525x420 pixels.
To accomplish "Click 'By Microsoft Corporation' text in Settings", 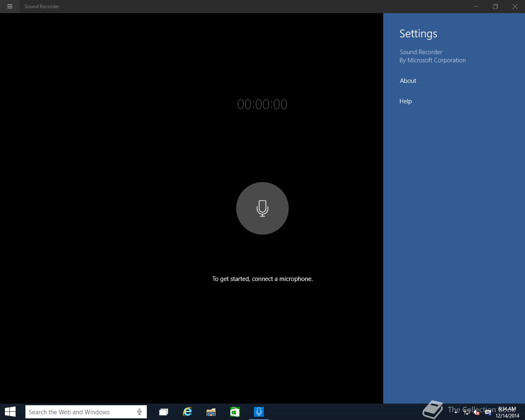I will [x=433, y=60].
